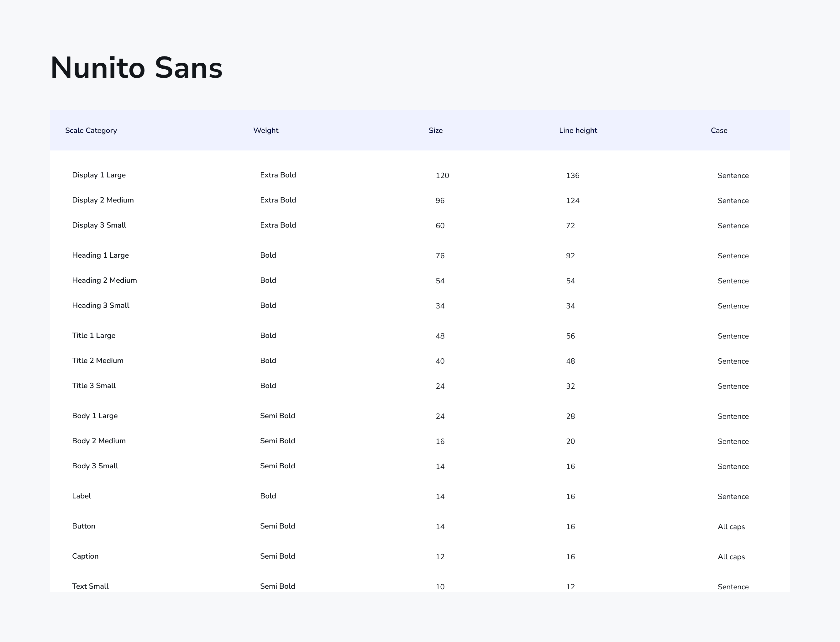
Task: Select the Caption row name
Action: 85,556
